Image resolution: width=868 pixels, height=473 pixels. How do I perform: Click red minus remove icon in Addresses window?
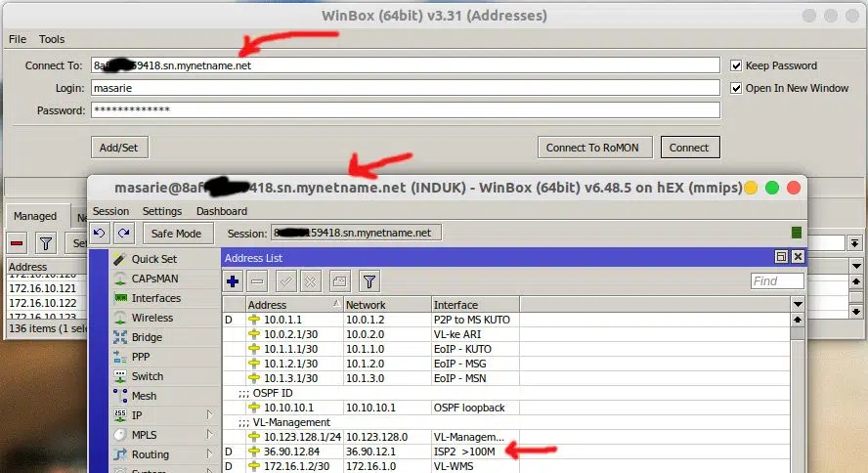(18, 243)
